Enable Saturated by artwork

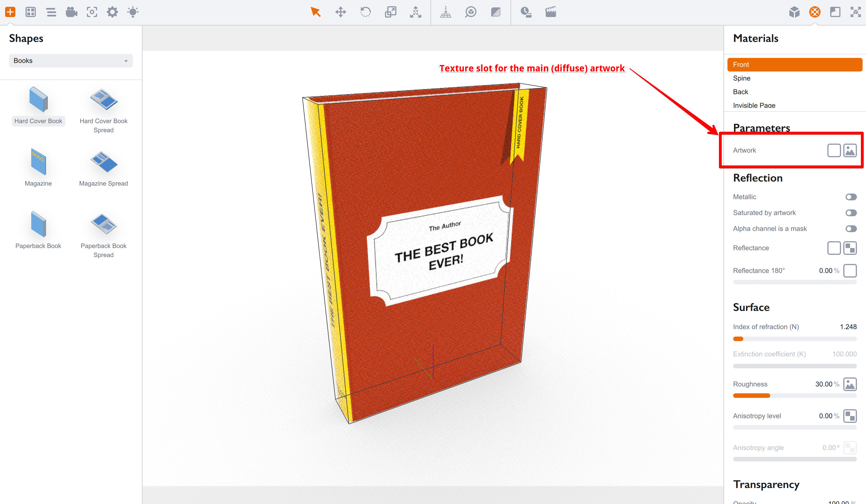tap(851, 213)
